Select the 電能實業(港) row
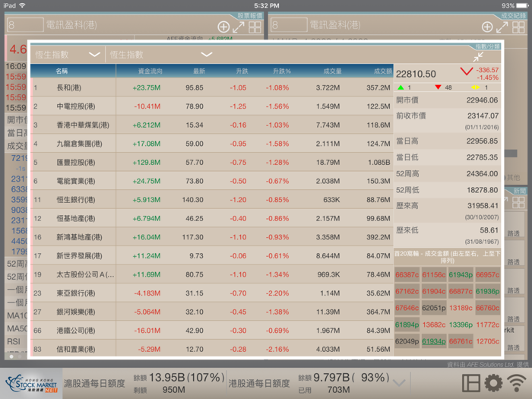Viewport: 532px width, 399px height. click(212, 181)
